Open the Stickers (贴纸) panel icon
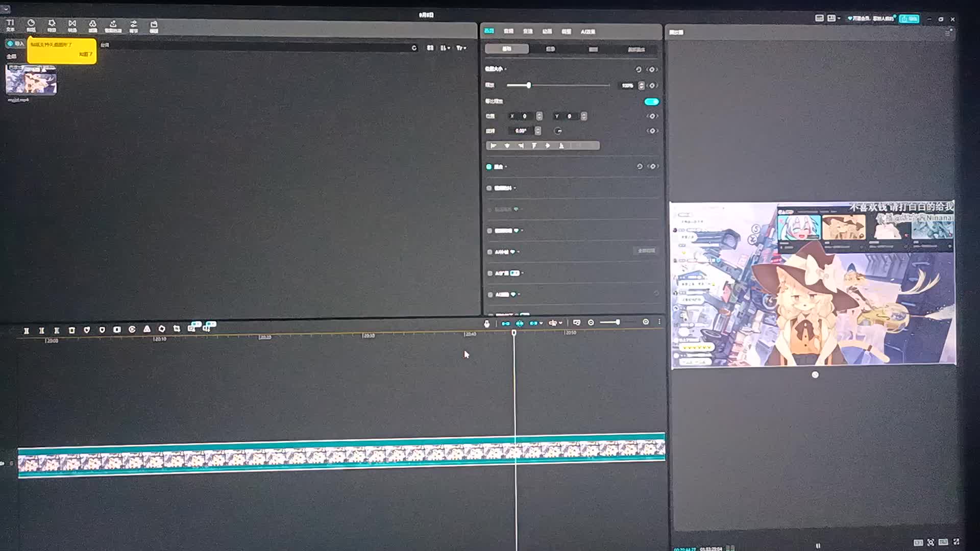Image resolution: width=980 pixels, height=551 pixels. (x=31, y=25)
